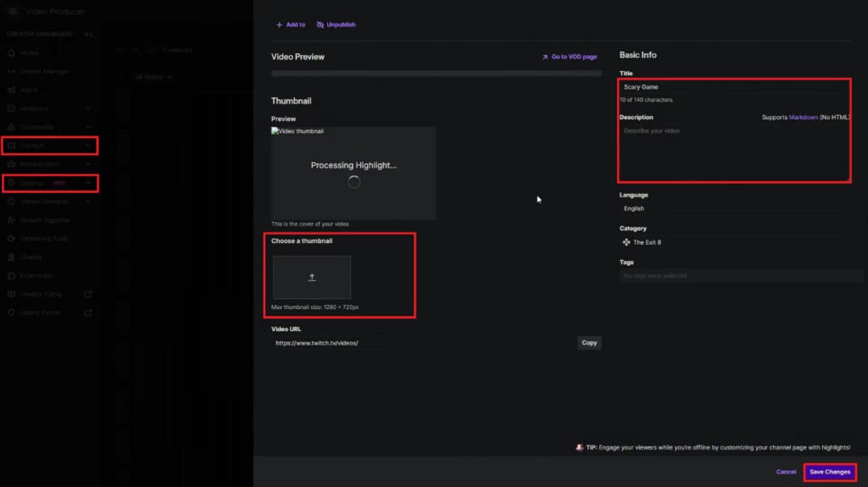Click the Title field containing Scary Game
This screenshot has height=487, width=868.
(735, 87)
